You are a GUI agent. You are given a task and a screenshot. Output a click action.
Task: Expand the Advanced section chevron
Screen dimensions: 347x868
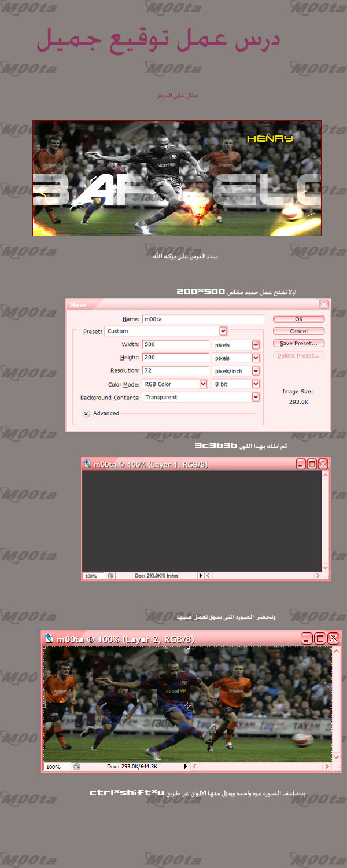tap(86, 413)
